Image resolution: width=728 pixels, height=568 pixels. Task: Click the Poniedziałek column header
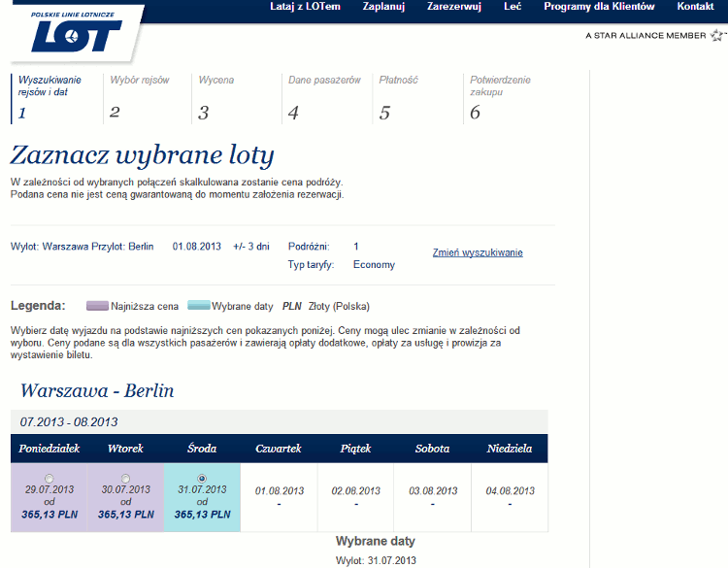pyautogui.click(x=50, y=449)
